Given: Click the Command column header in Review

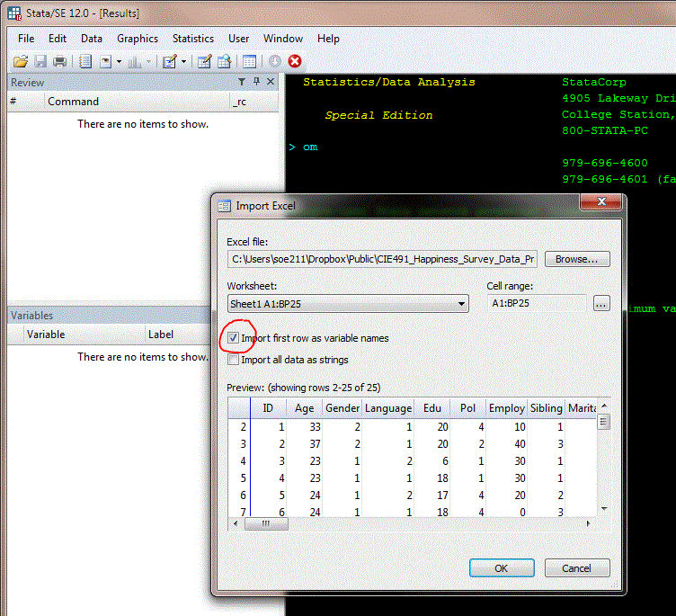Looking at the screenshot, I should point(137,102).
